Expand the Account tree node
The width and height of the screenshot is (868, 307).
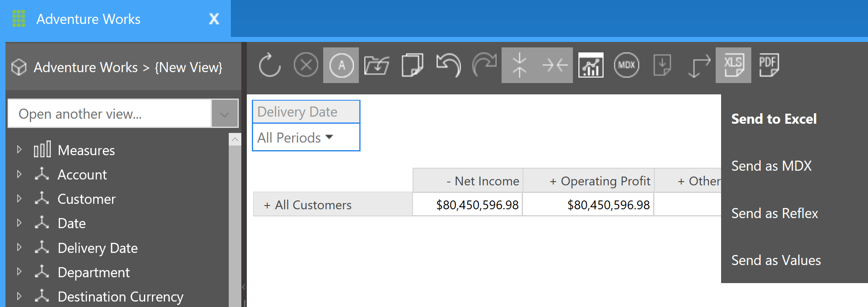click(19, 174)
